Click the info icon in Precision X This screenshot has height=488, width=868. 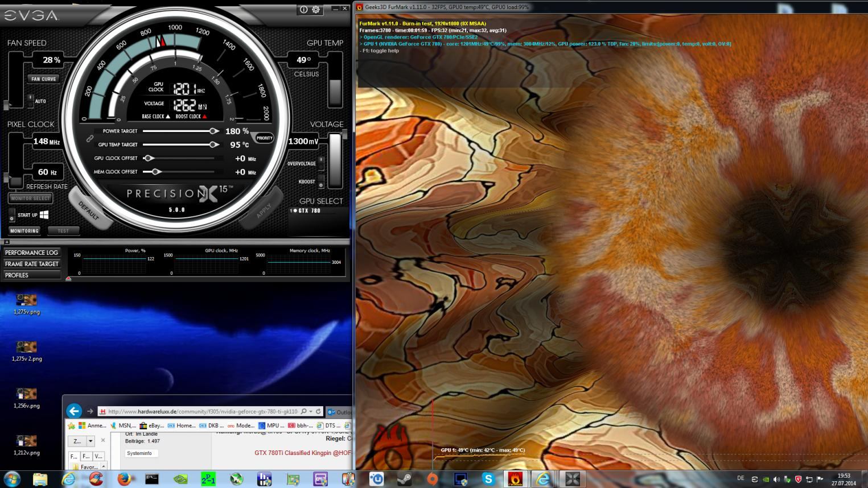pyautogui.click(x=303, y=10)
